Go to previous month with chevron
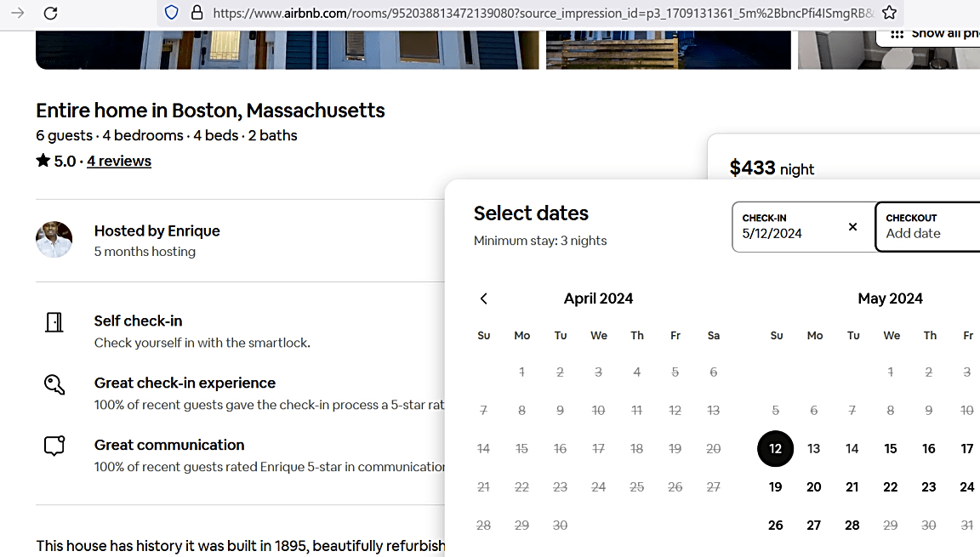Viewport: 980px width, 557px height. click(484, 298)
